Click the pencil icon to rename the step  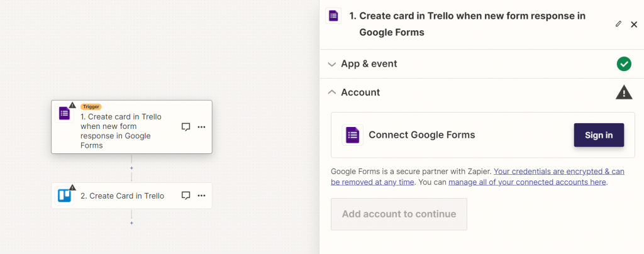[x=618, y=24]
